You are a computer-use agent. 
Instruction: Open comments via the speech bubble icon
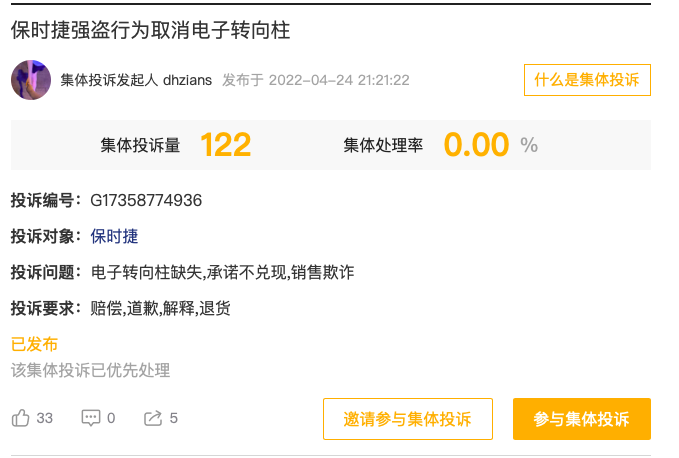pos(91,418)
